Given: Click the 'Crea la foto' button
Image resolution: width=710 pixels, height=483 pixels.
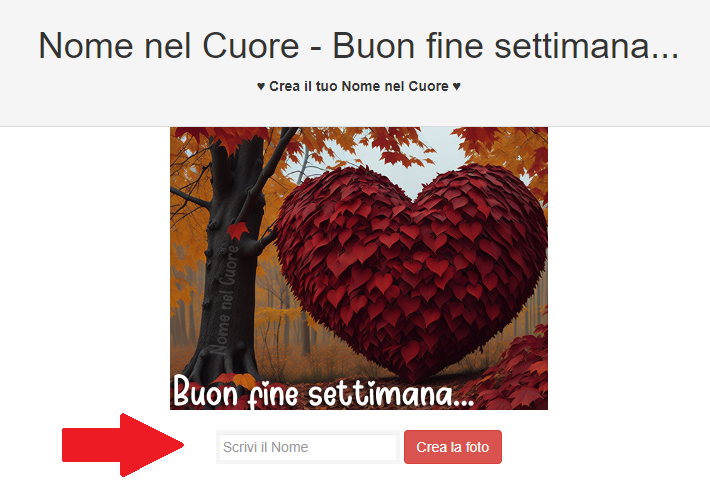Looking at the screenshot, I should tap(452, 447).
